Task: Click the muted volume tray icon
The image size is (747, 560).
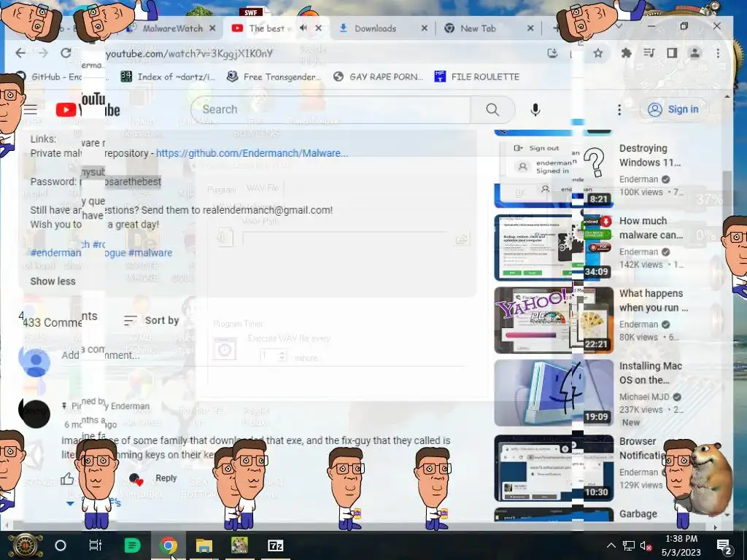Action: coord(646,546)
